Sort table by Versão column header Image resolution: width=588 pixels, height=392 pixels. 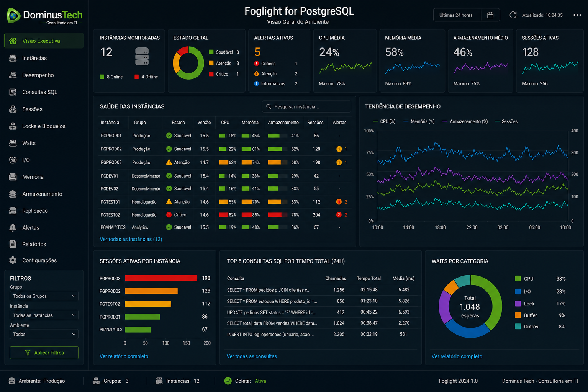[x=204, y=122]
